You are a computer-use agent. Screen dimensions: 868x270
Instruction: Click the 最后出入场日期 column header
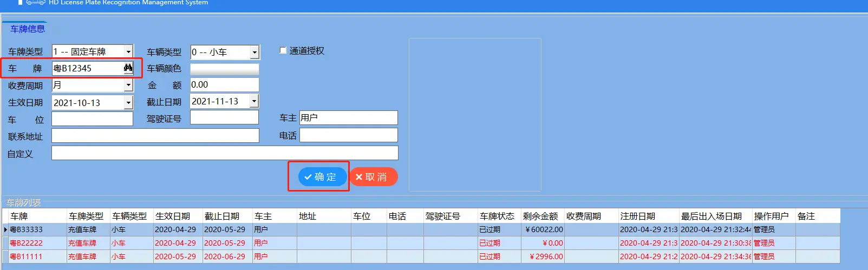(715, 216)
